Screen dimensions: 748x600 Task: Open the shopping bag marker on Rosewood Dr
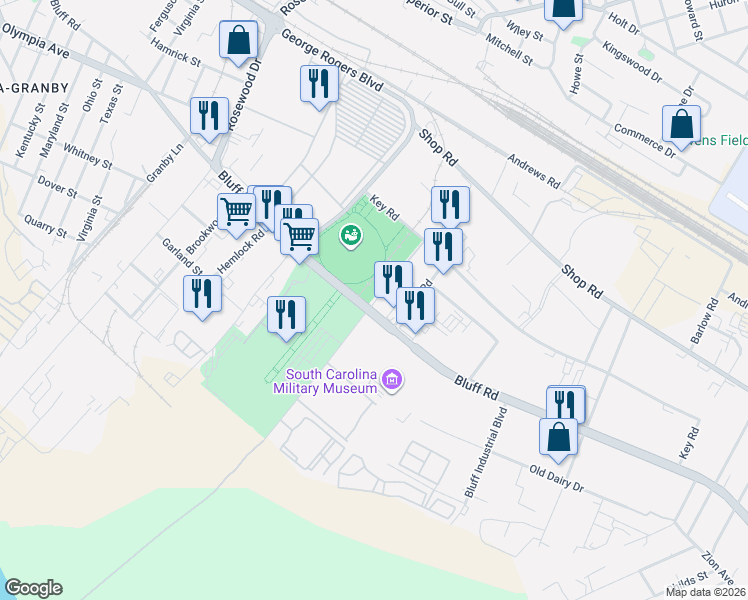pos(239,42)
